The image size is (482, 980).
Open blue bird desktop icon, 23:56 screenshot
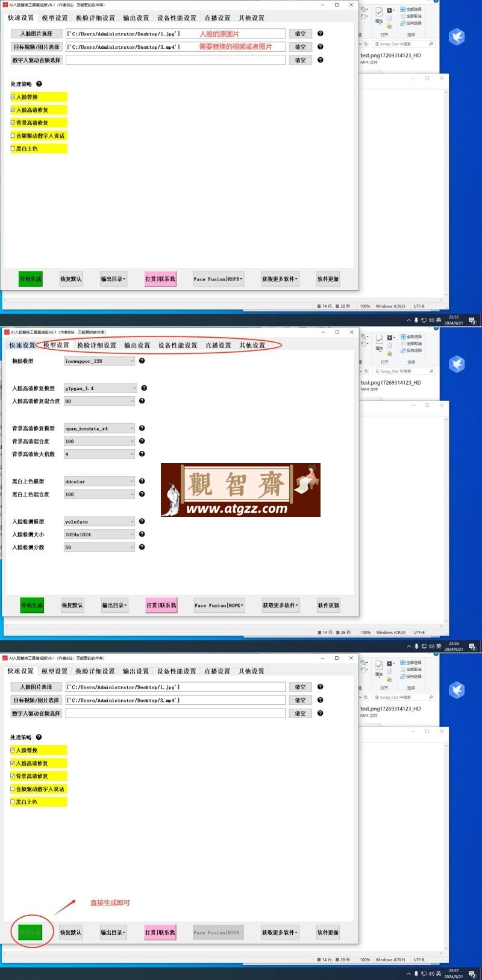[457, 364]
